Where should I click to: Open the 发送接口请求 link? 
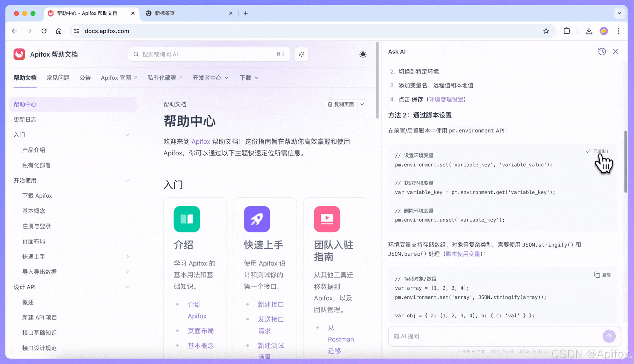tap(271, 325)
